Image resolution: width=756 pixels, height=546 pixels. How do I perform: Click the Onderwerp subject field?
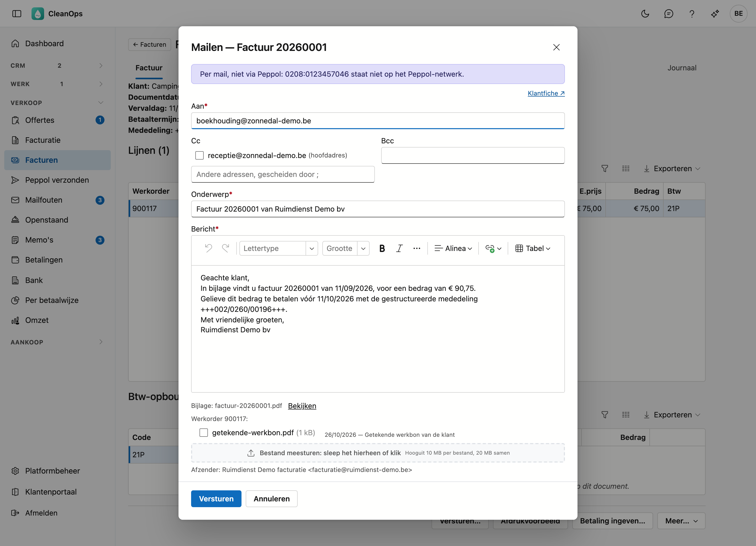(x=378, y=209)
